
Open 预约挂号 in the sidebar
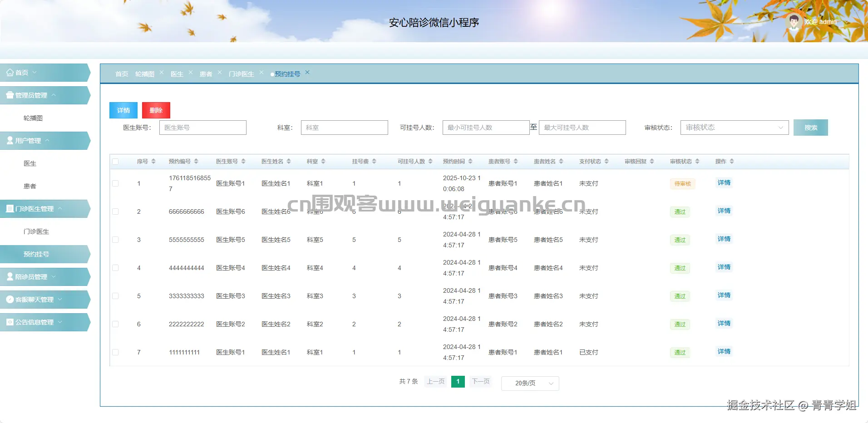tap(44, 254)
